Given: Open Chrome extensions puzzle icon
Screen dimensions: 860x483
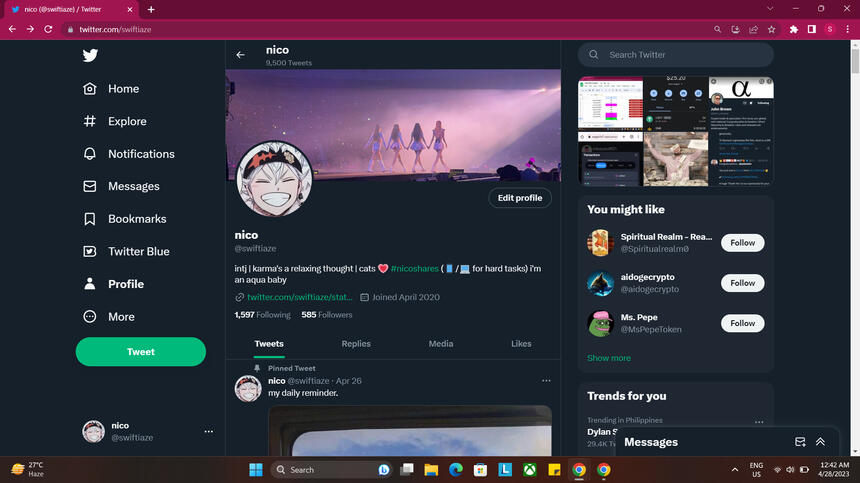Looking at the screenshot, I should [794, 30].
